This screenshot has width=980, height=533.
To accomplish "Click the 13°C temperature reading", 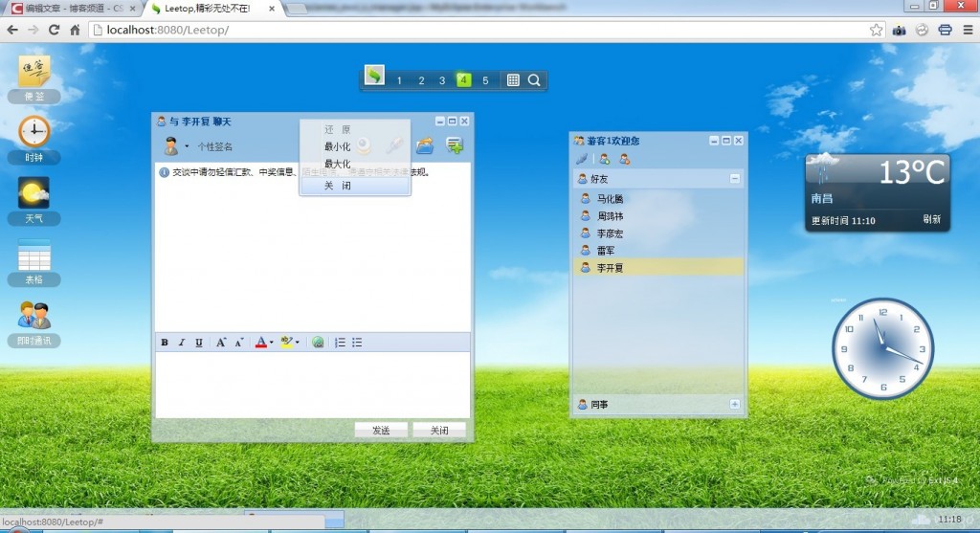I will tap(912, 173).
